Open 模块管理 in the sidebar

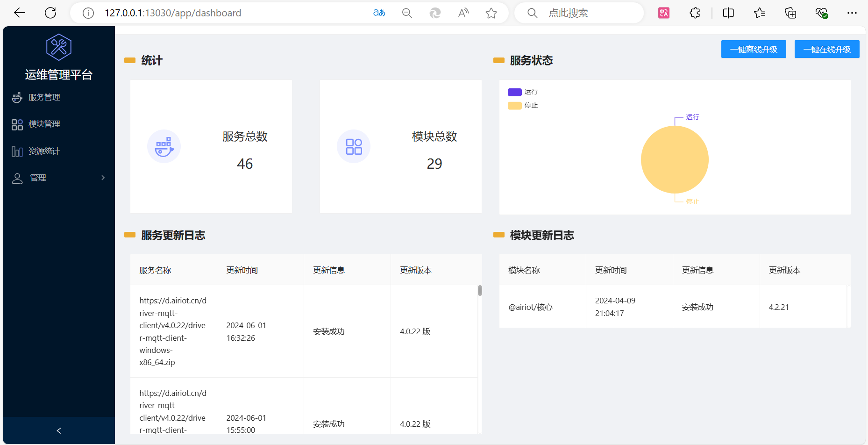[x=44, y=124]
